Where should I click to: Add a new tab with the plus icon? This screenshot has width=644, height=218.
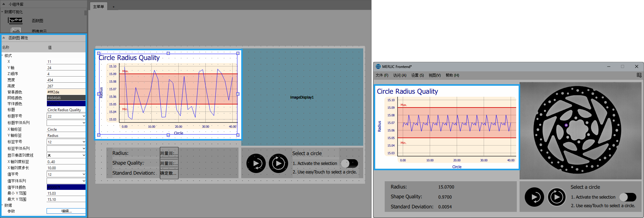pyautogui.click(x=113, y=7)
